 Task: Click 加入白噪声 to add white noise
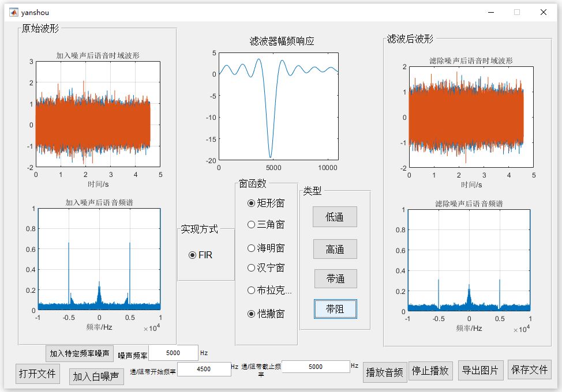tap(96, 376)
